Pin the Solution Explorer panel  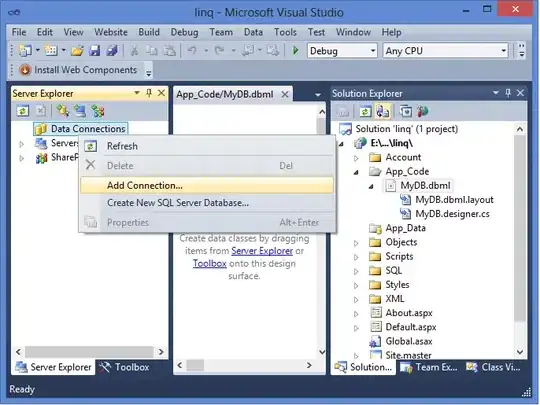tap(508, 93)
